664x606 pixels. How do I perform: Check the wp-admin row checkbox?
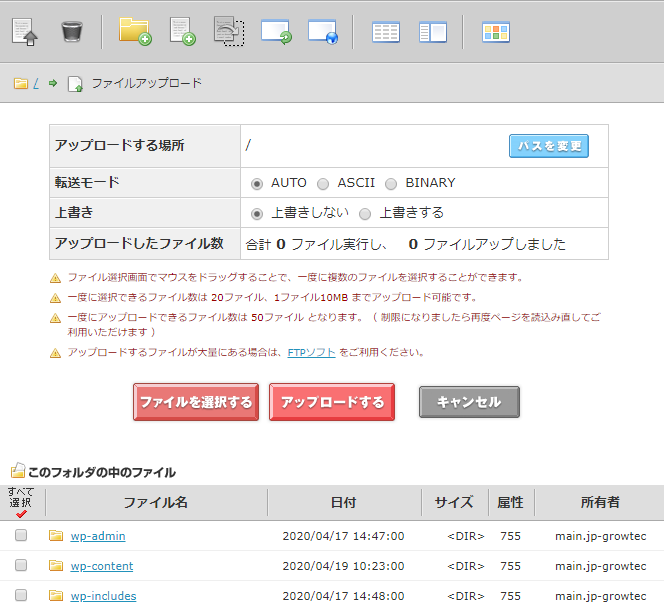21,535
